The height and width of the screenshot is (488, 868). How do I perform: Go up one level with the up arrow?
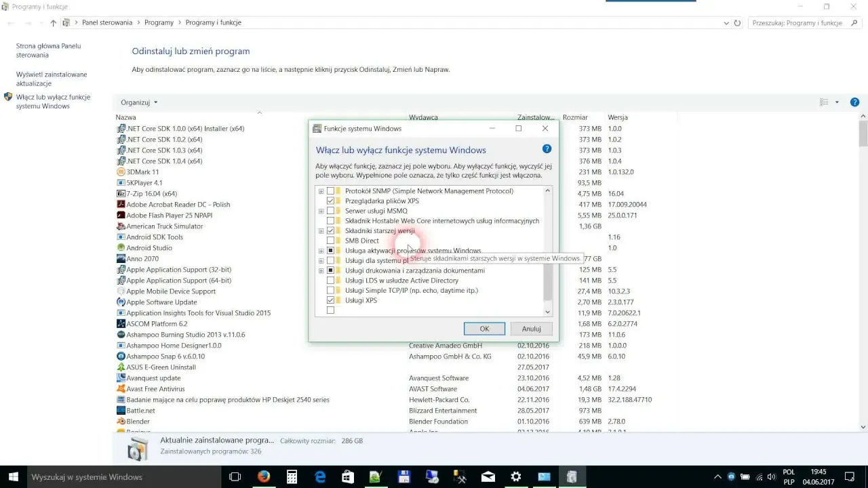pyautogui.click(x=54, y=23)
